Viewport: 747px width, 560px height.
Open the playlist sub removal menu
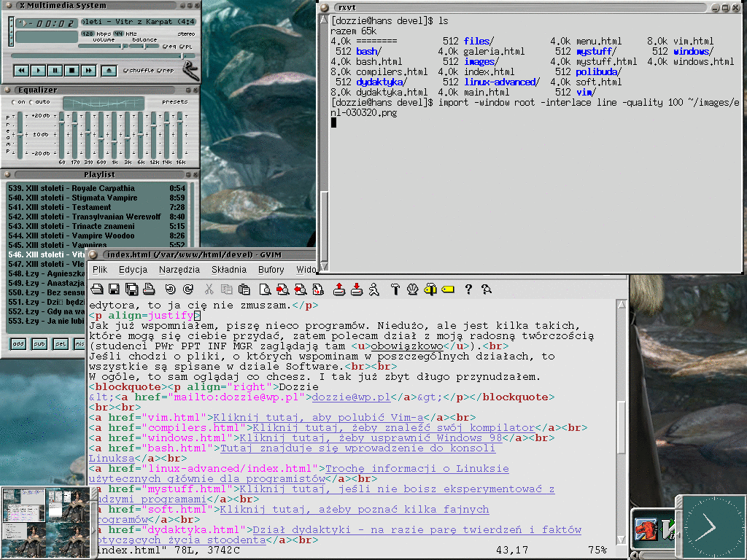tap(39, 343)
